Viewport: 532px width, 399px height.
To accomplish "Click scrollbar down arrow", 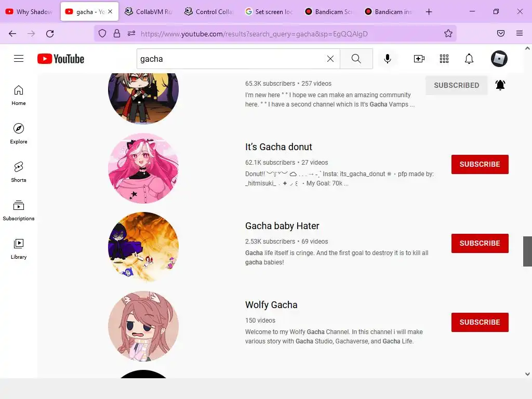I will pos(527,374).
